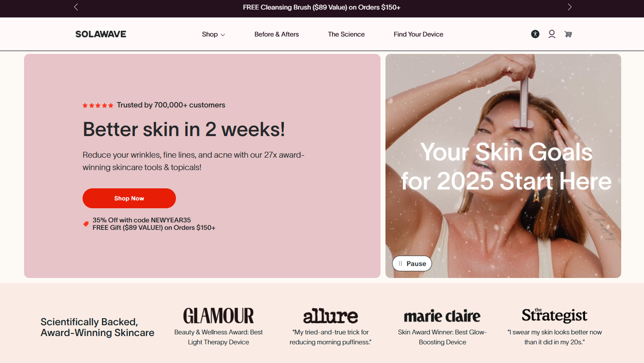644x363 pixels.
Task: View the shopping cart icon
Action: (568, 34)
